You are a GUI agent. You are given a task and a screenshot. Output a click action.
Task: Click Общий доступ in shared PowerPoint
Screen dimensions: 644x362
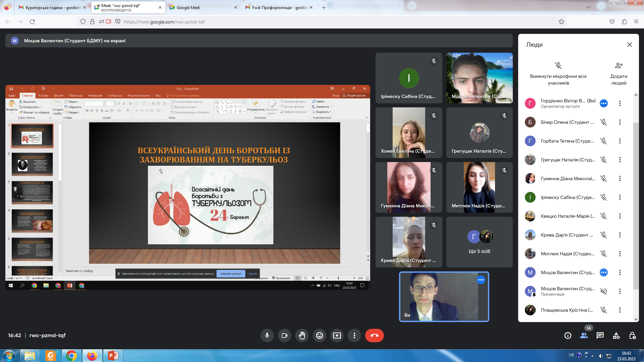click(x=354, y=96)
